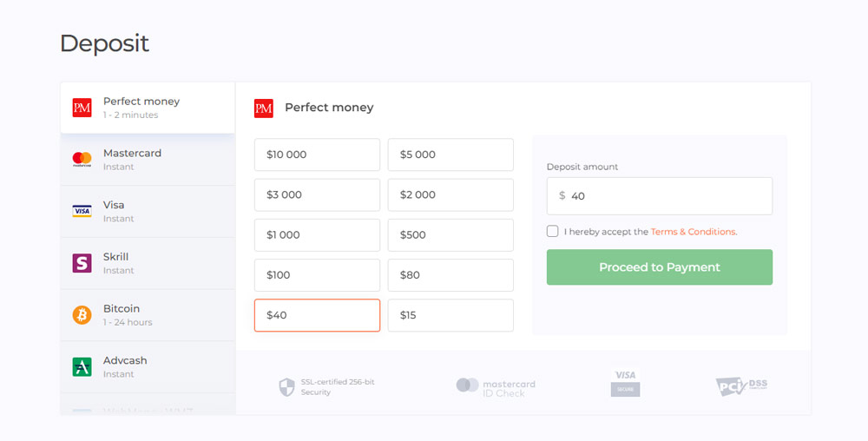Click the Mastercard ID Check badge

point(496,388)
